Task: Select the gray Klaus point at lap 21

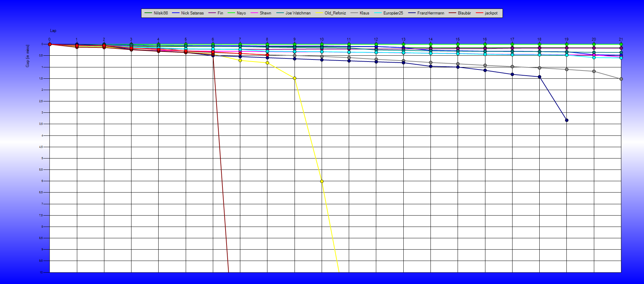Action: (621, 79)
